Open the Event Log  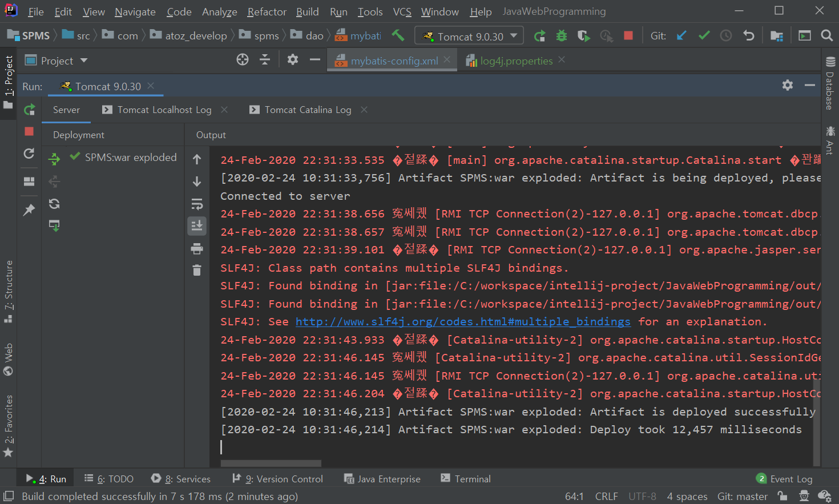coord(784,479)
